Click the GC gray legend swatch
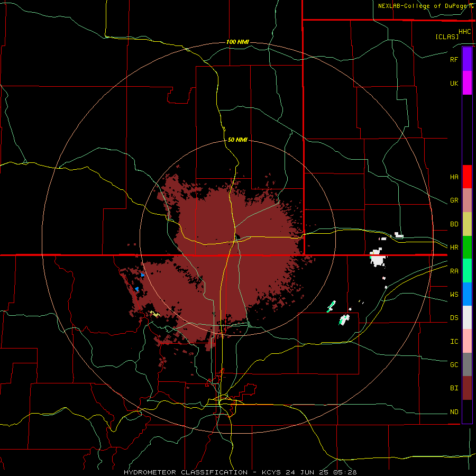The height and width of the screenshot is (476, 476). coord(467,364)
